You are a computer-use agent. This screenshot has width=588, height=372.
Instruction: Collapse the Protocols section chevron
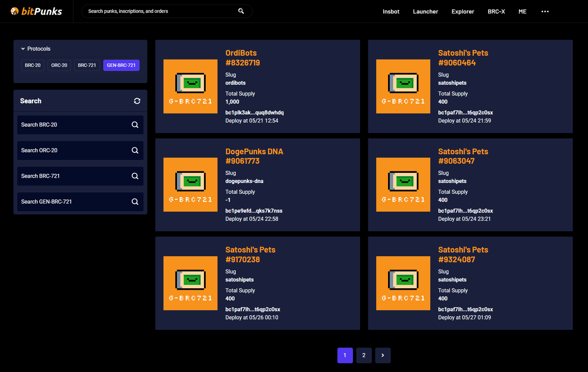tap(23, 49)
